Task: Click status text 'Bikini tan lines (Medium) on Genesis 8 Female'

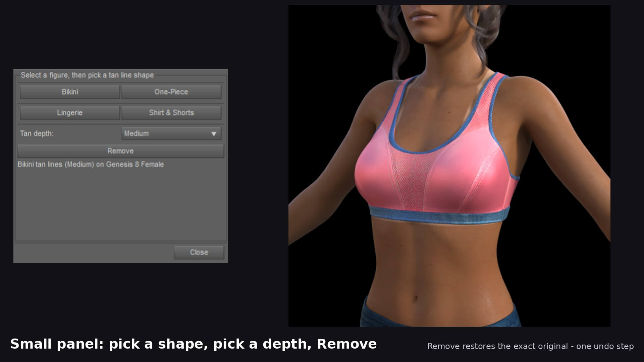Action: point(91,165)
